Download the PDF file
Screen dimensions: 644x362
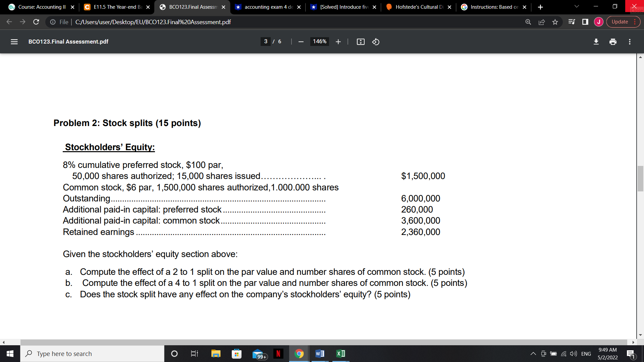point(596,42)
